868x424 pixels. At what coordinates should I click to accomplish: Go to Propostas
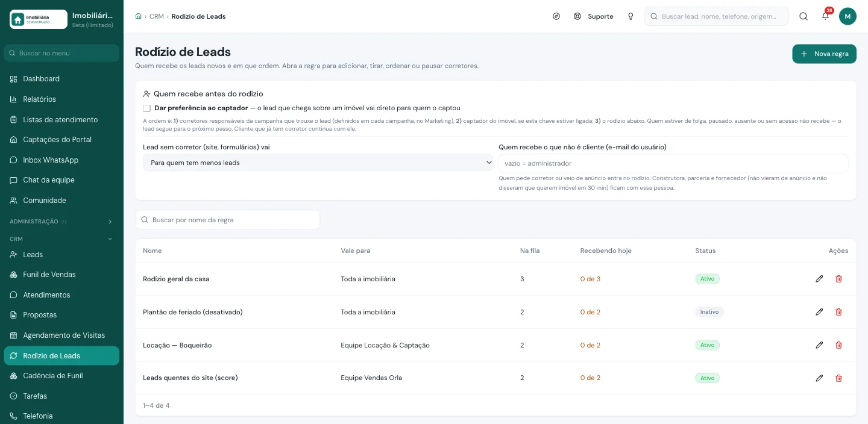pyautogui.click(x=61, y=315)
